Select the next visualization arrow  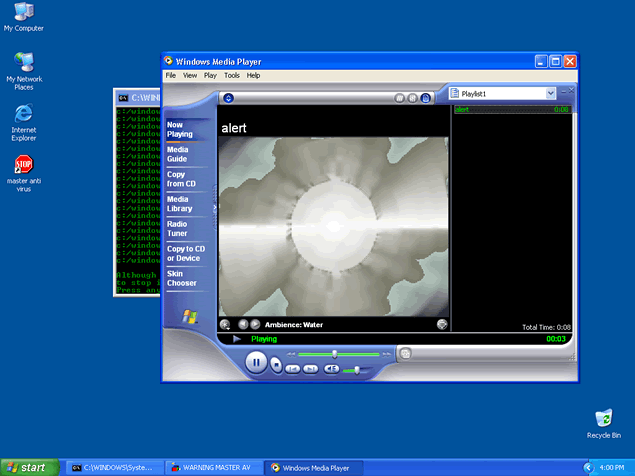point(255,324)
